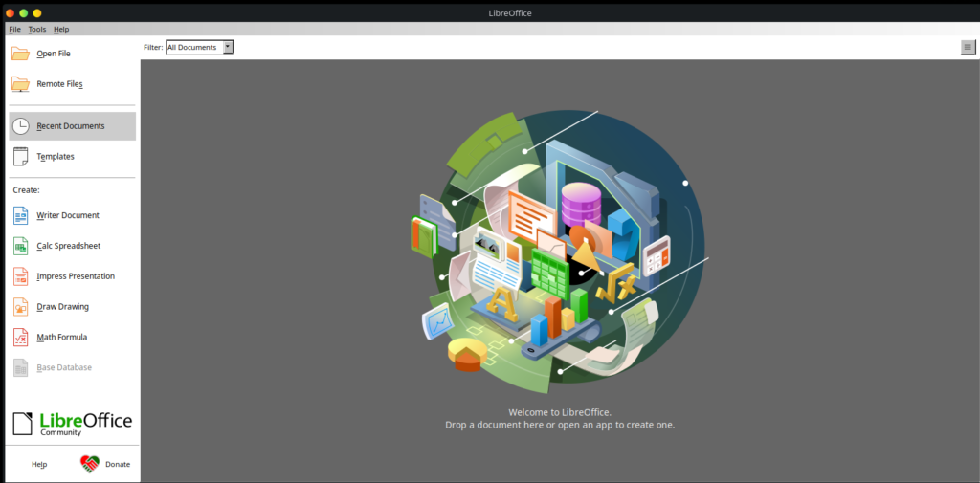This screenshot has width=980, height=483.
Task: Open the Filter All Documents dropdown
Action: pyautogui.click(x=199, y=47)
